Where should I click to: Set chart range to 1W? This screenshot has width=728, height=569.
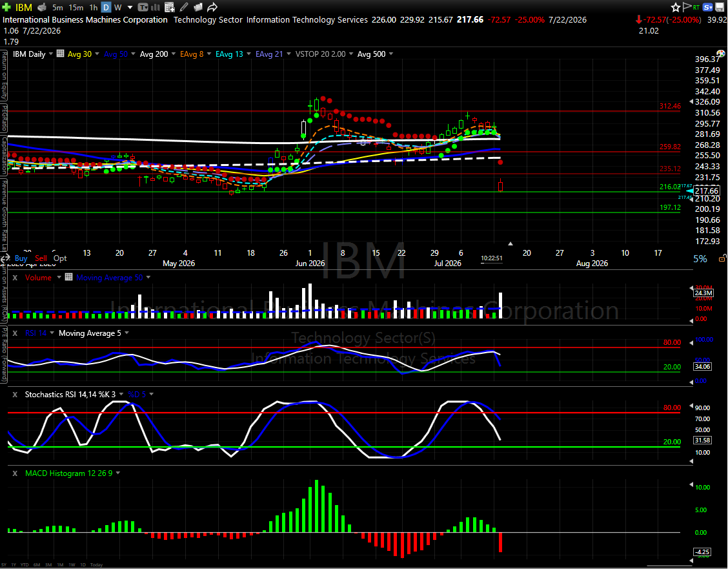point(72,565)
